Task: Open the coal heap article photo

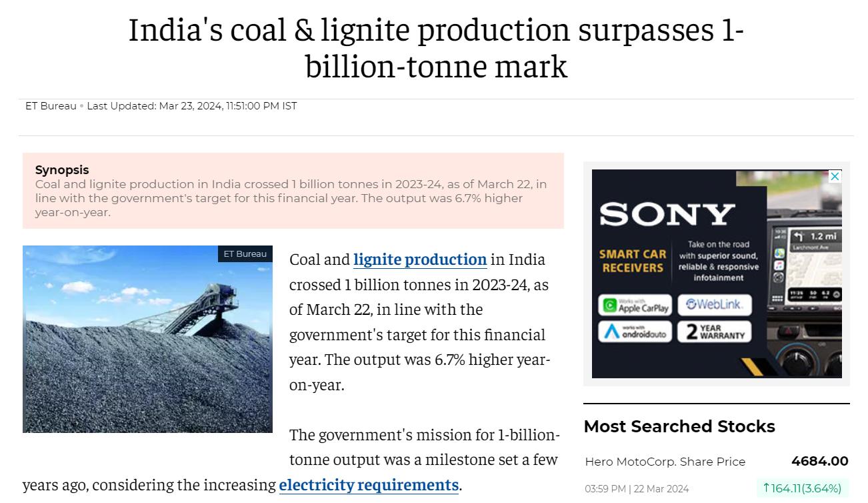Action: click(147, 339)
